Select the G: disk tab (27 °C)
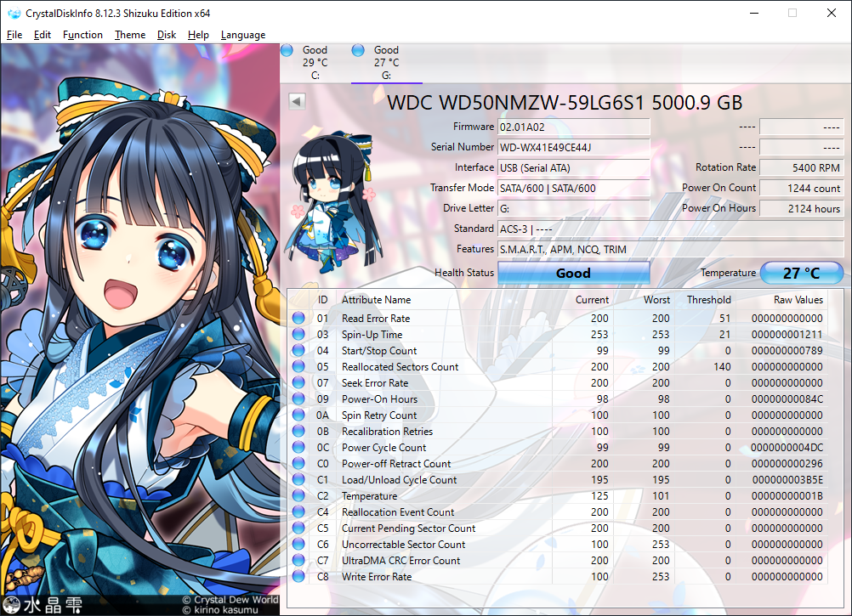The height and width of the screenshot is (616, 852). (387, 62)
